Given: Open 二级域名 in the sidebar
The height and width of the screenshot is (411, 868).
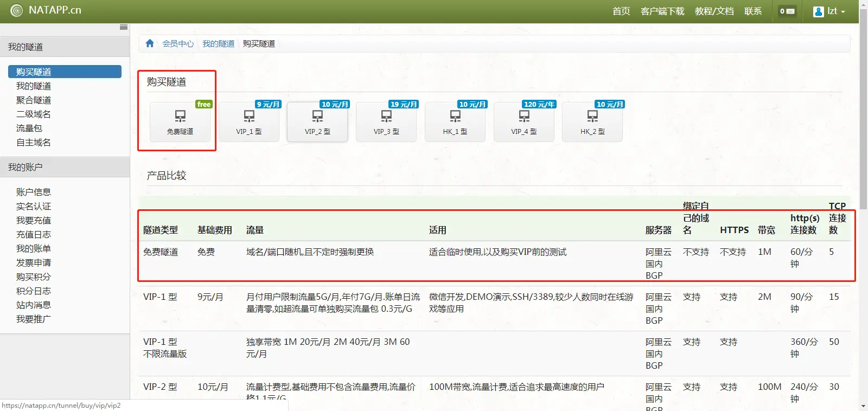Looking at the screenshot, I should (34, 114).
